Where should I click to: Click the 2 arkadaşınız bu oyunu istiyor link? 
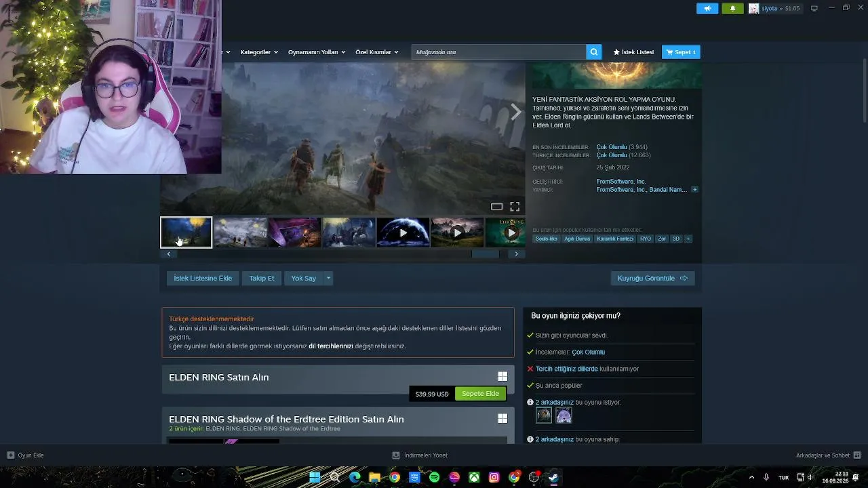click(555, 403)
